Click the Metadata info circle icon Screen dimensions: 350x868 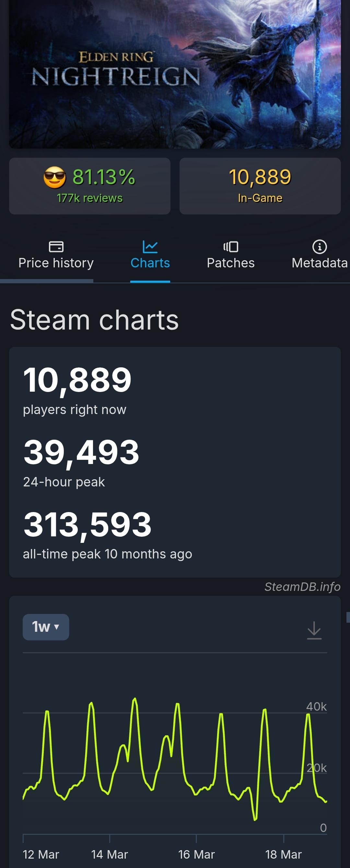pos(320,247)
